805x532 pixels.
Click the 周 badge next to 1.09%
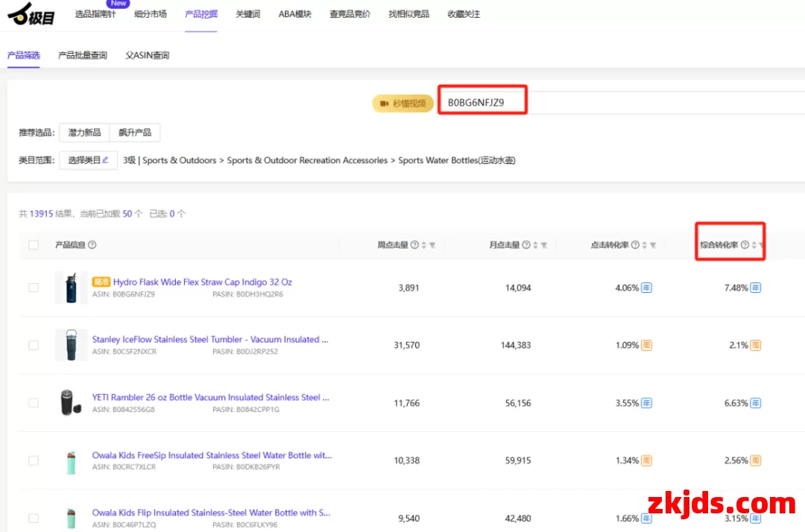click(x=646, y=345)
